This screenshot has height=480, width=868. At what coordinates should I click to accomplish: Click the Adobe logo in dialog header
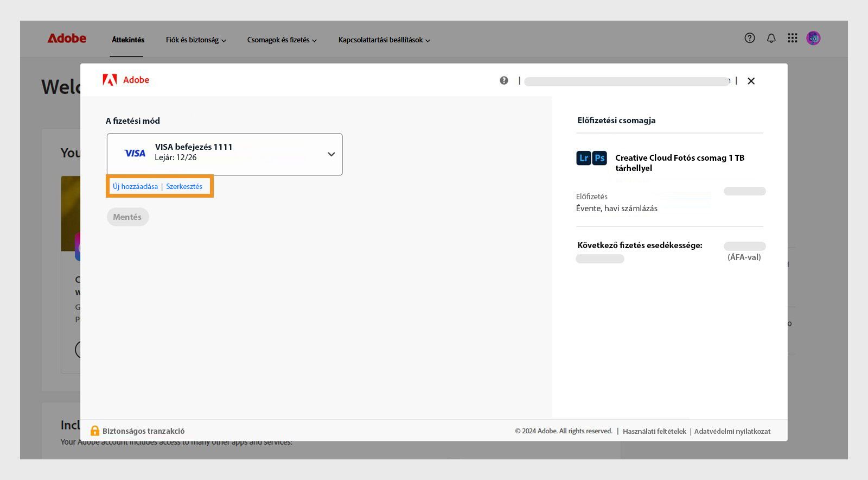pos(126,80)
